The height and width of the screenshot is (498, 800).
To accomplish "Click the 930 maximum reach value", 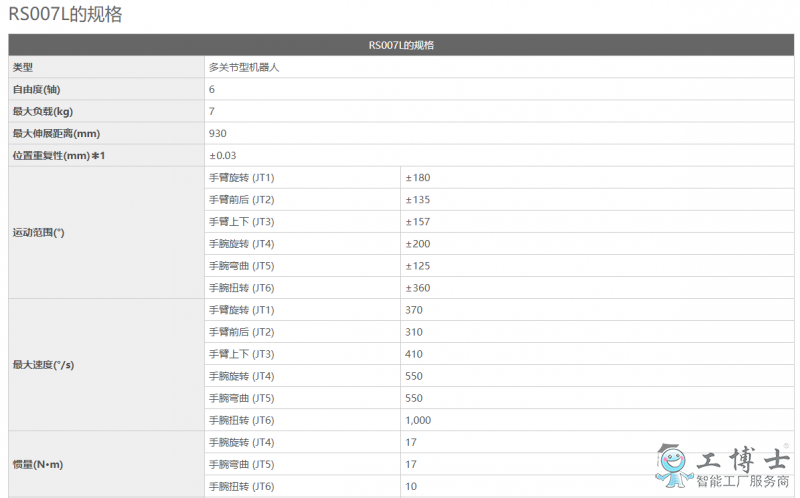I will tap(218, 133).
